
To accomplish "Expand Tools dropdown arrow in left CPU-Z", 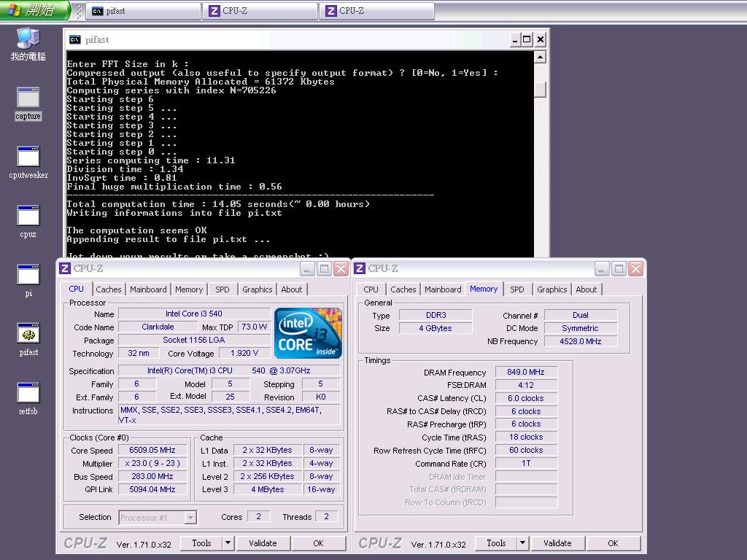I will [228, 543].
